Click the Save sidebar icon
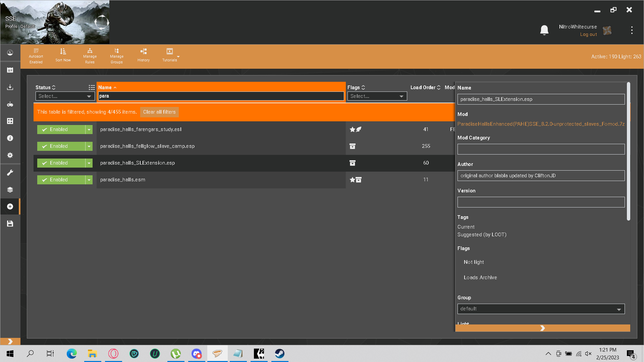 coord(10,224)
